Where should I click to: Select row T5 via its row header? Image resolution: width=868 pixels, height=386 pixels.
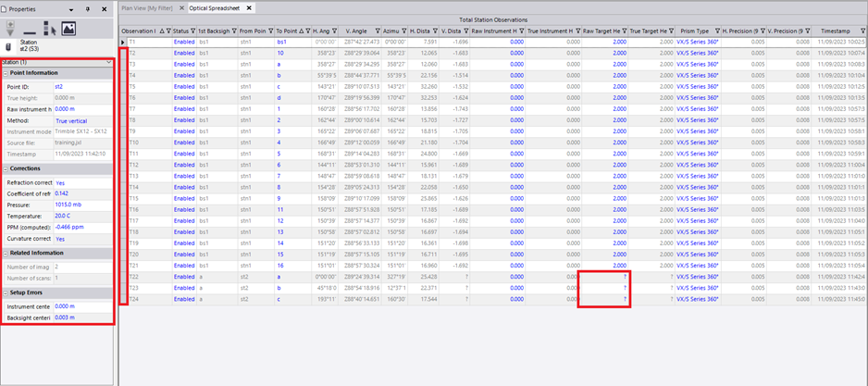pos(123,86)
